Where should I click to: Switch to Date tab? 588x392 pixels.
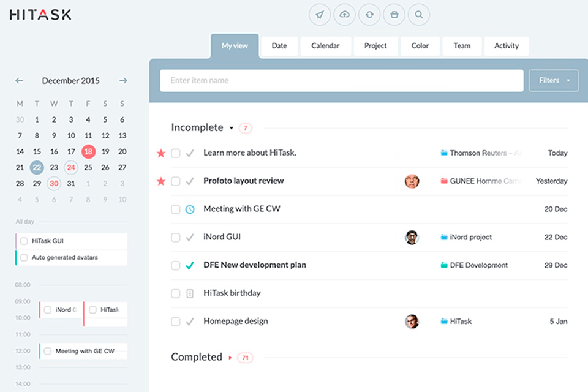coord(279,46)
